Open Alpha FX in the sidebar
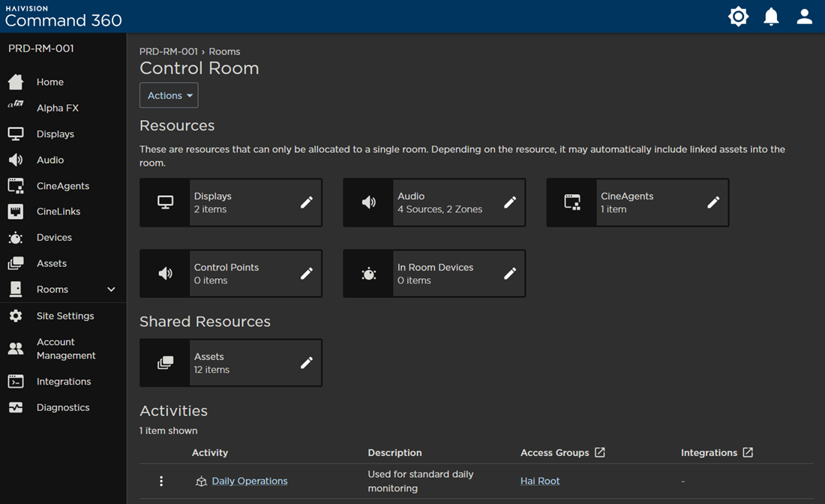This screenshot has height=504, width=825. [57, 108]
